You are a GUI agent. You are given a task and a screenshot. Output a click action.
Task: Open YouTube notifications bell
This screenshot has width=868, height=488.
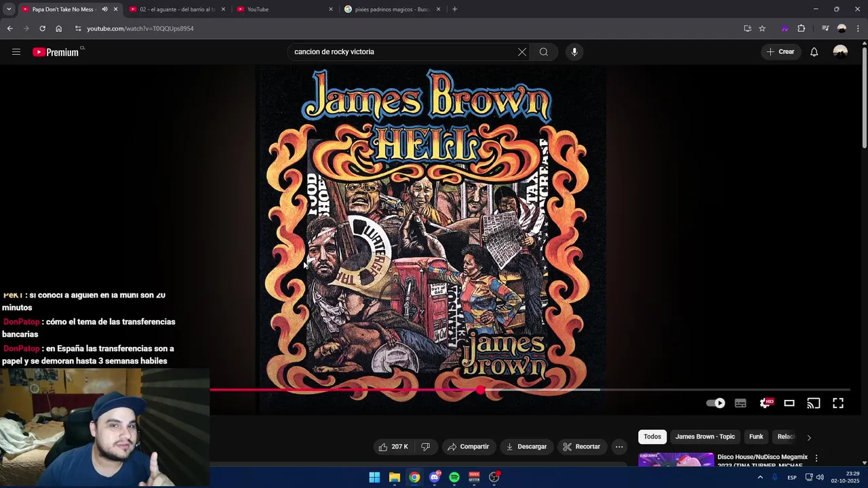tap(814, 52)
